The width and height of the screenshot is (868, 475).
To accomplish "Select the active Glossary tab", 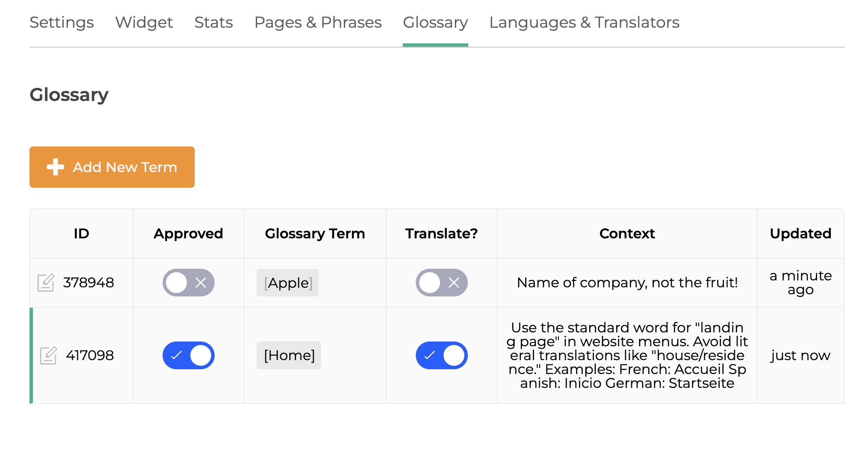I will [435, 23].
